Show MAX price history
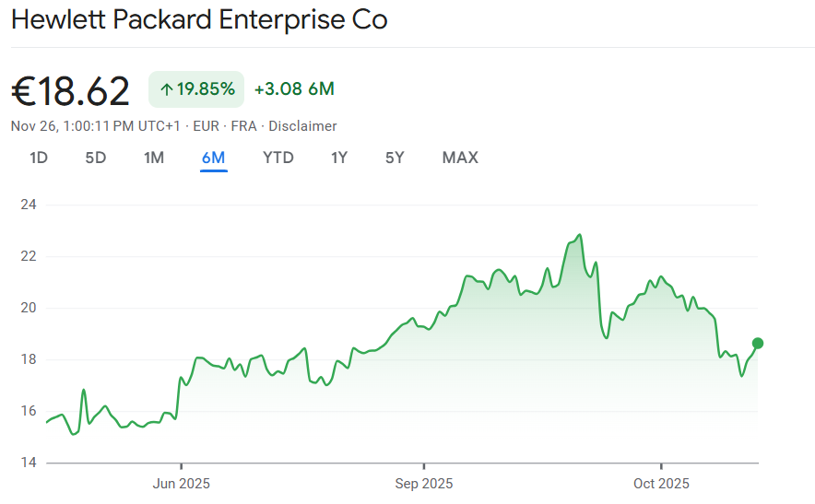The height and width of the screenshot is (504, 815). 460,158
